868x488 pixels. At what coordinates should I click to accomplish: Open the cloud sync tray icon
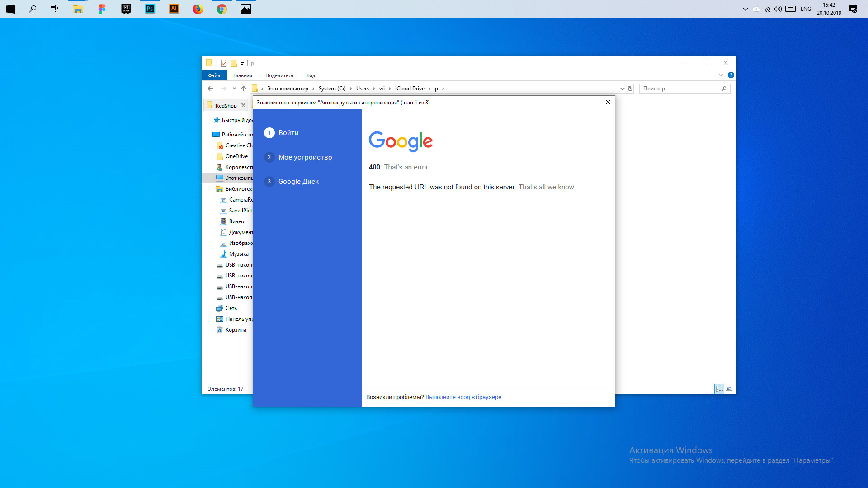(756, 9)
